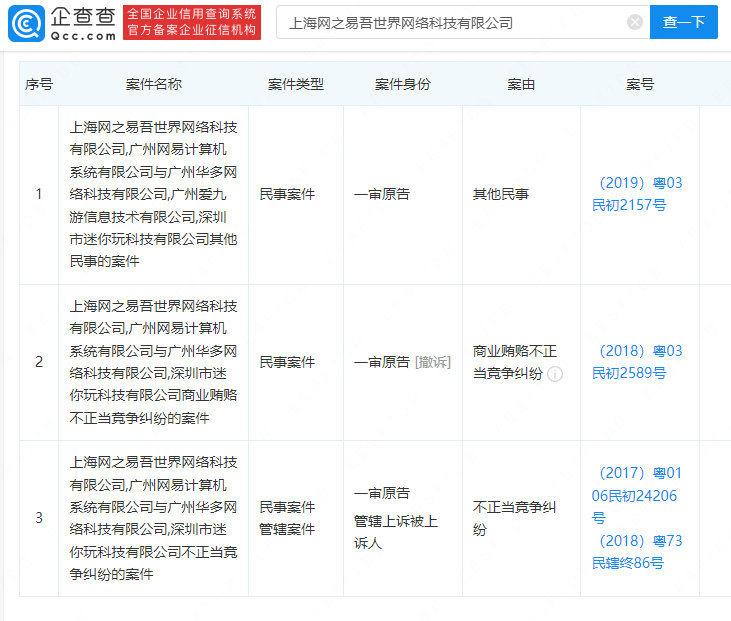Click 民事案件 in row 2

[287, 362]
